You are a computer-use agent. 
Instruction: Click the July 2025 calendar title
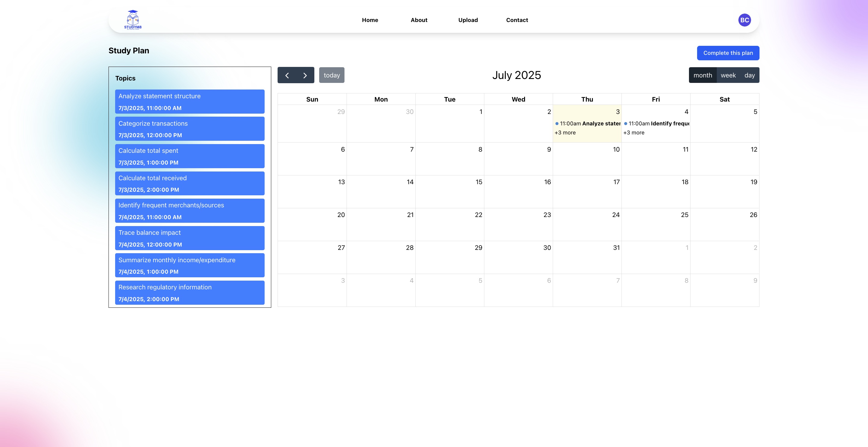point(517,75)
